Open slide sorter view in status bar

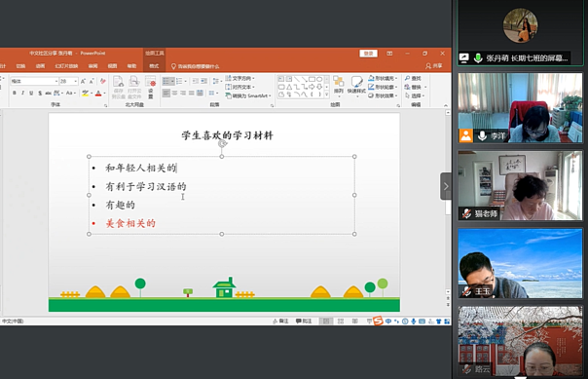click(x=341, y=322)
